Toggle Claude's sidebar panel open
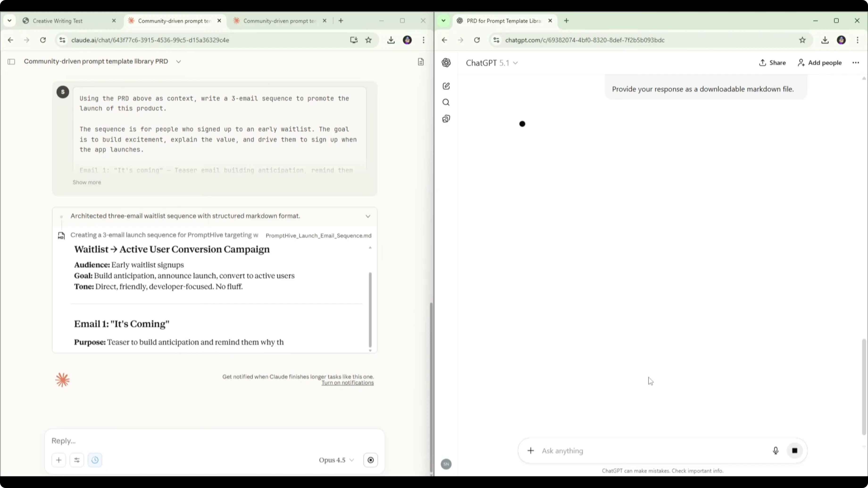 click(11, 61)
